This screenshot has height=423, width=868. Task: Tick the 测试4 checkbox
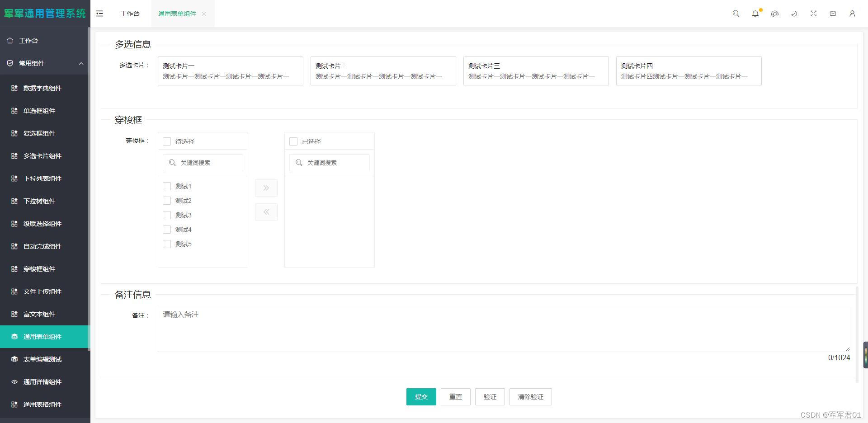[167, 230]
